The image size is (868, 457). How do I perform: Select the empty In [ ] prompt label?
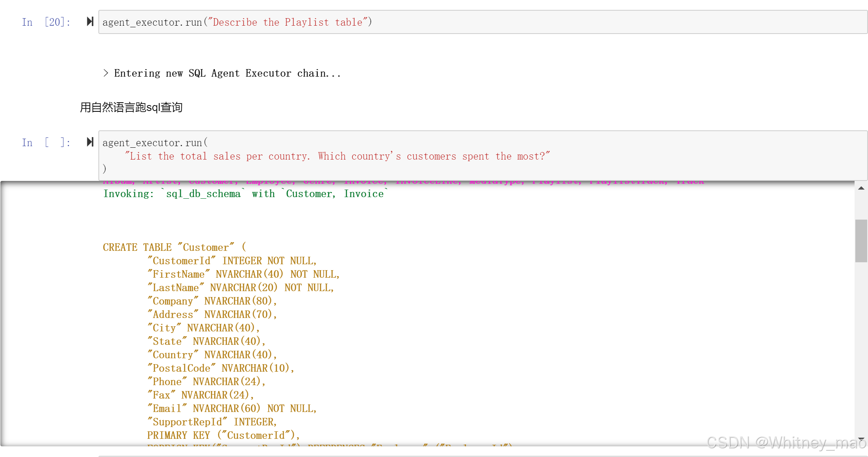click(x=46, y=143)
